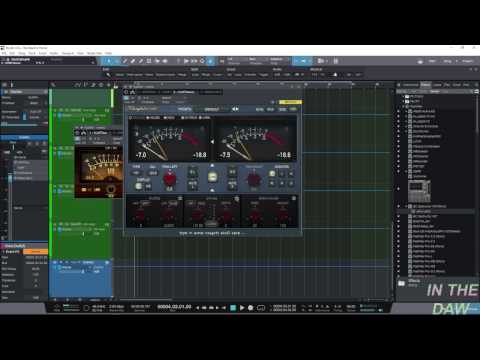This screenshot has width=480, height=360.
Task: Select the Arrow tool in the toolbar
Action: [109, 61]
